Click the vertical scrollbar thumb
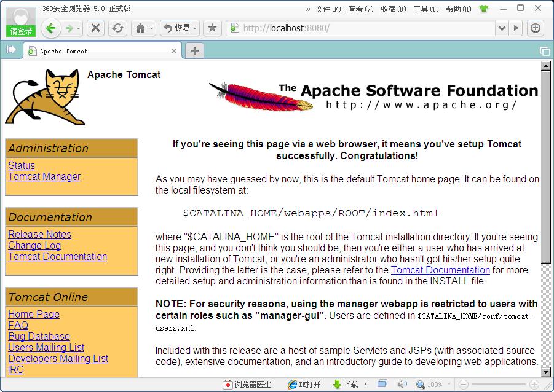The height and width of the screenshot is (392, 554). click(x=546, y=167)
